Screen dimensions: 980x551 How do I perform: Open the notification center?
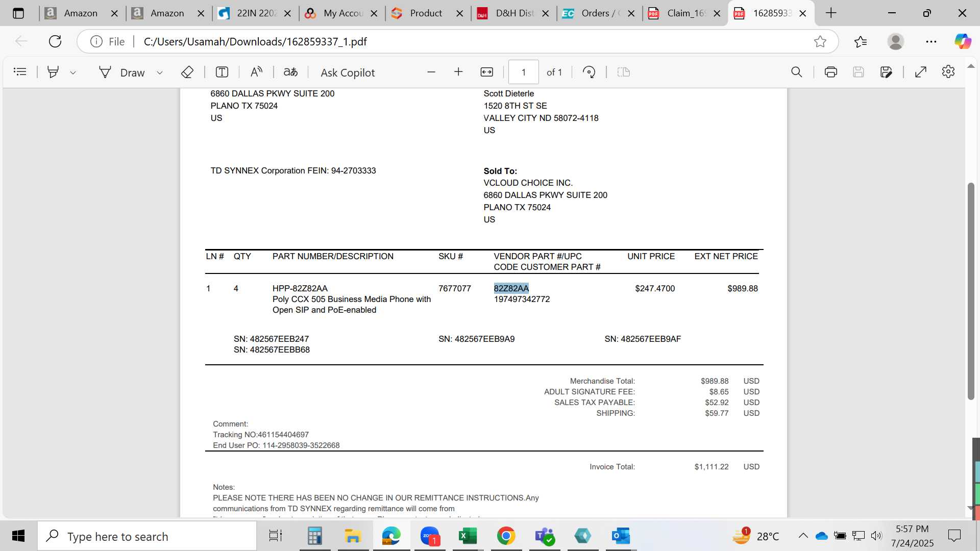pos(954,536)
